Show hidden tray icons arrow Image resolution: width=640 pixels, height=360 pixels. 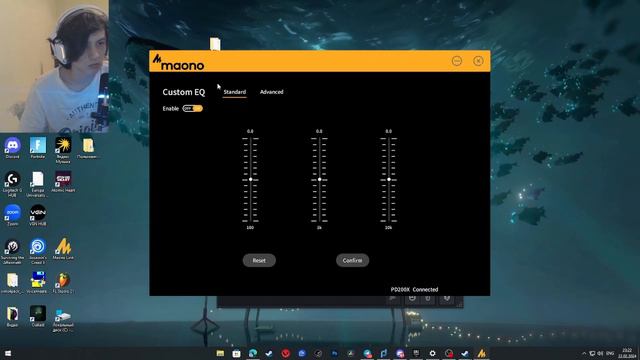pos(584,353)
